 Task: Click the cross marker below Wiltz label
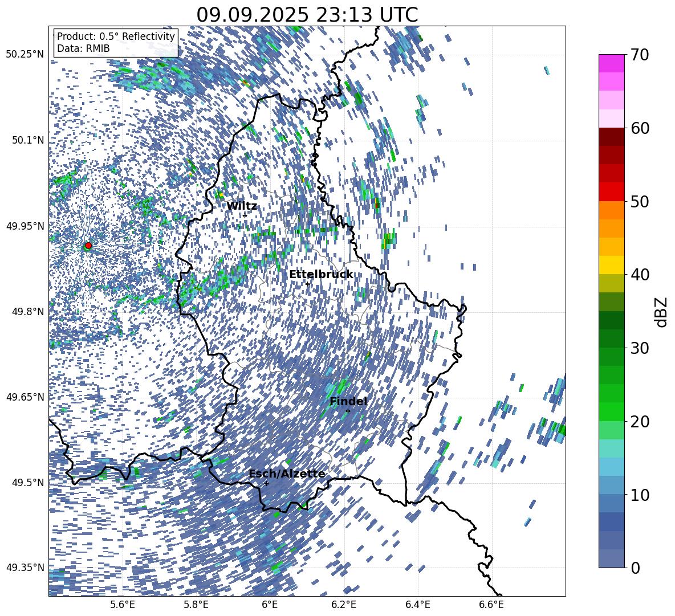[x=245, y=215]
